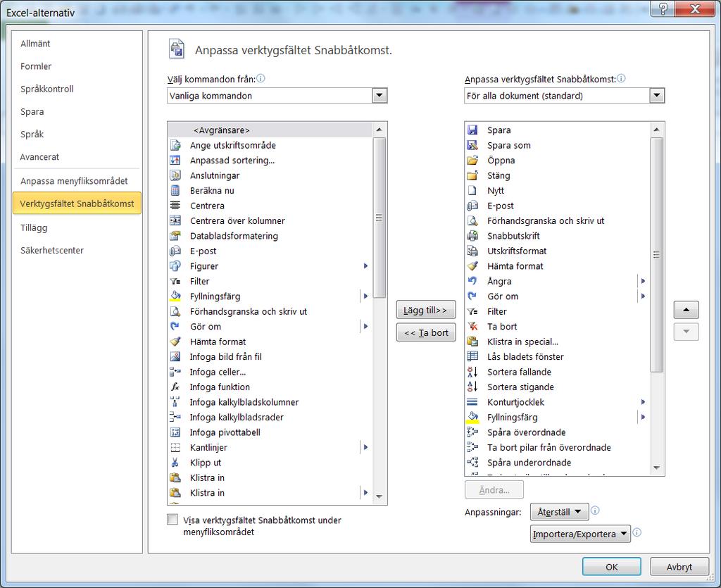Open Återställ dropdown button

(x=559, y=512)
